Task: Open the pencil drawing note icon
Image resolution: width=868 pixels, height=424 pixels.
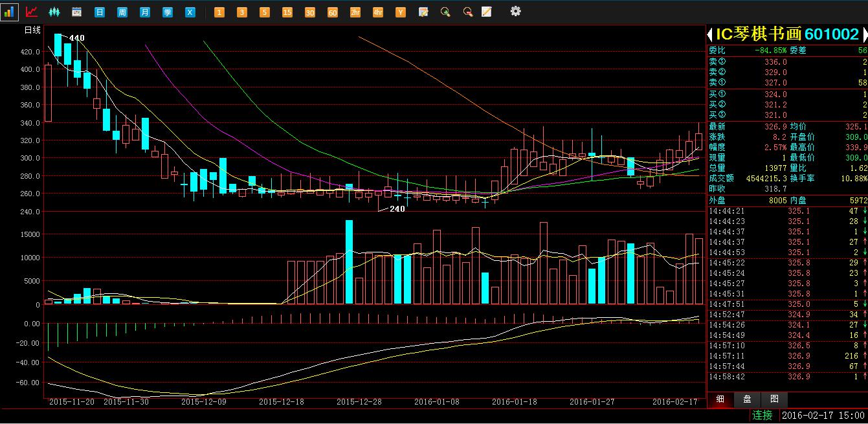Action: (x=487, y=12)
